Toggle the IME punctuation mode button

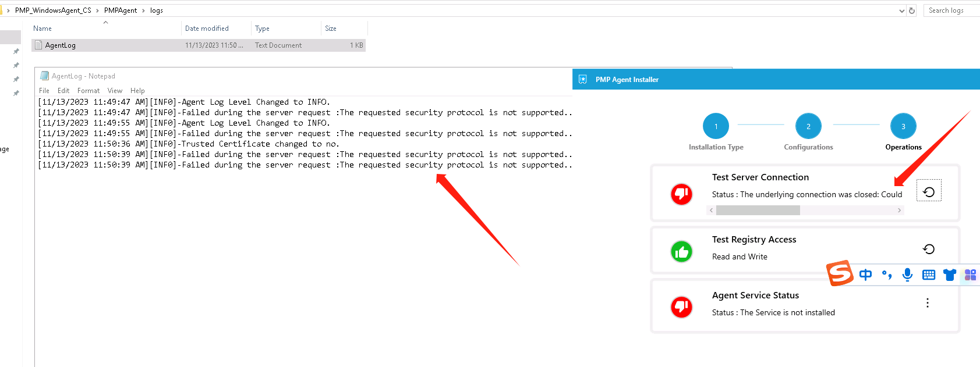(x=887, y=275)
